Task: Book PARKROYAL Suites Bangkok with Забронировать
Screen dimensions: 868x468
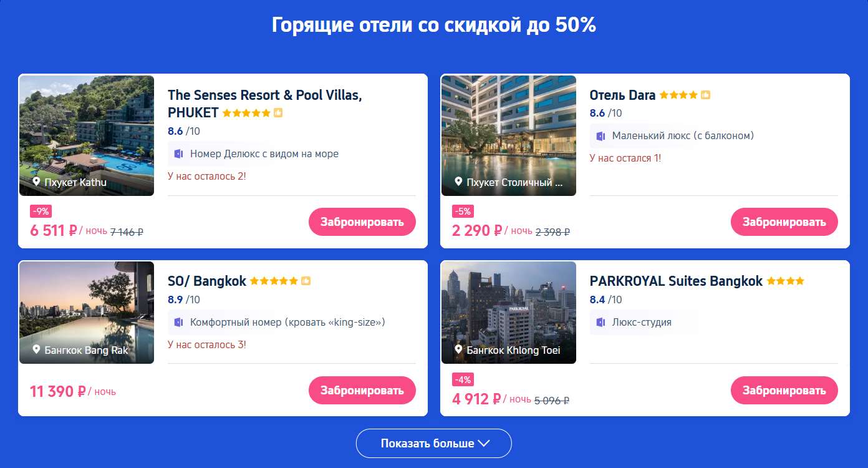Action: tap(784, 390)
